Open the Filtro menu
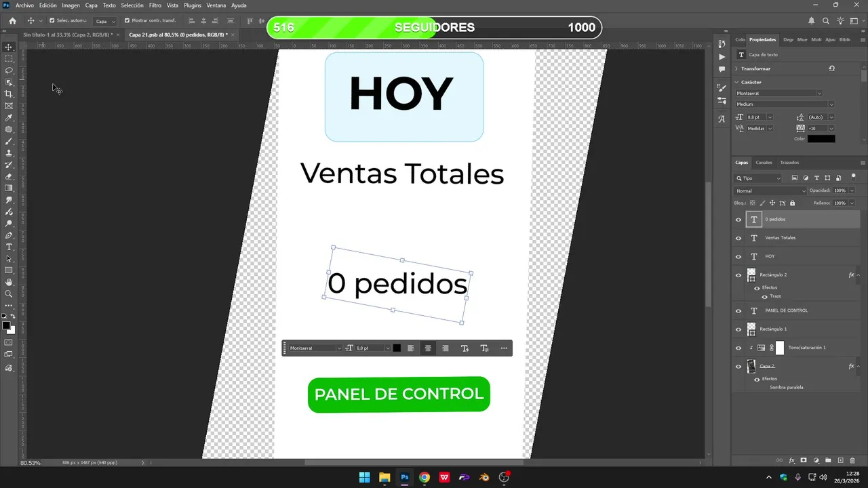The height and width of the screenshot is (488, 868). [155, 5]
